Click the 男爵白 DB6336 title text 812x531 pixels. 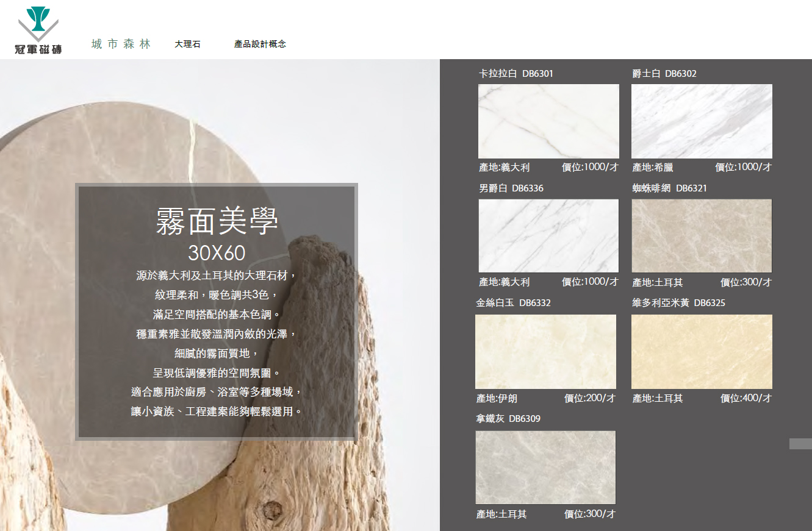[511, 188]
